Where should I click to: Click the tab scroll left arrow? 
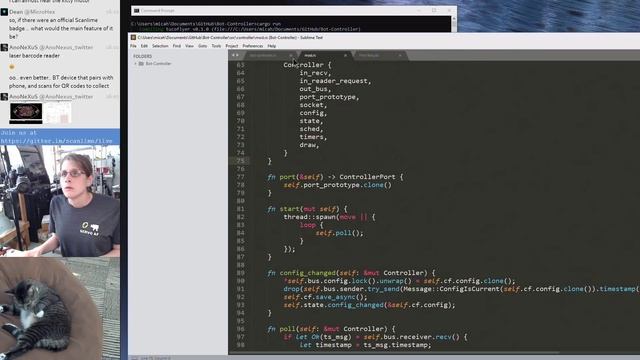click(233, 55)
